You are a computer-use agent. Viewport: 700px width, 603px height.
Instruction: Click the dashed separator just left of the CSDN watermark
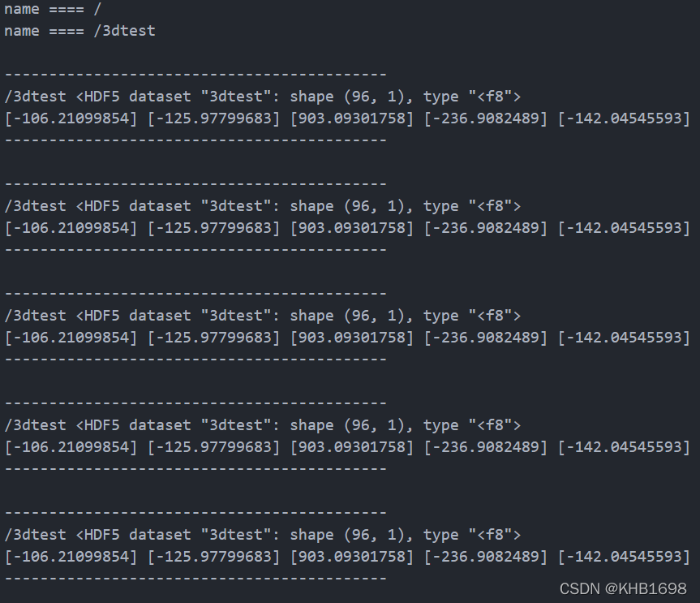[x=195, y=579]
